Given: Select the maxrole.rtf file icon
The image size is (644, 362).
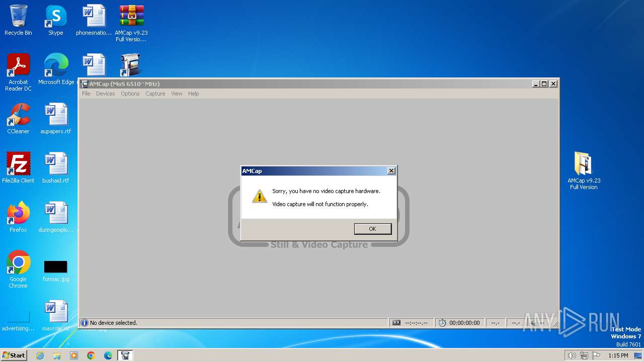Looking at the screenshot, I should (x=56, y=316).
